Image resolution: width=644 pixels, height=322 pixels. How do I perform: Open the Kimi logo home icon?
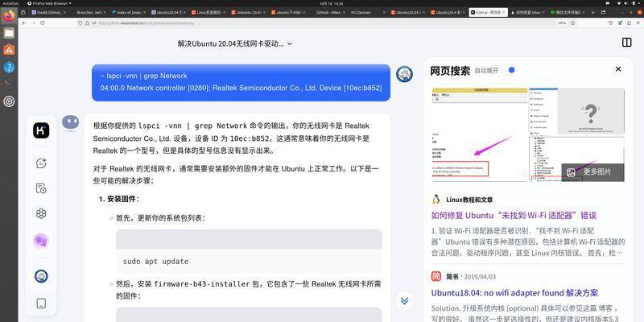tap(41, 130)
